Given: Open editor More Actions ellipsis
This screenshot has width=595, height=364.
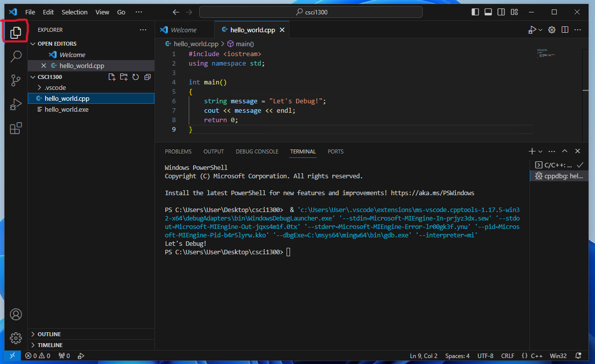Looking at the screenshot, I should (x=578, y=30).
